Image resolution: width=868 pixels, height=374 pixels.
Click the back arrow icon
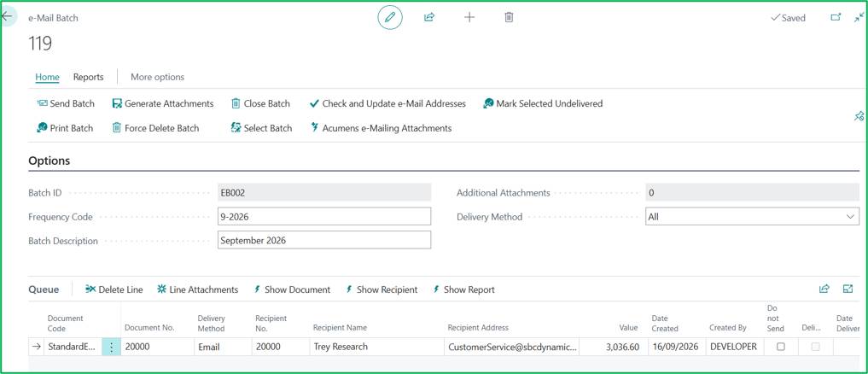click(x=7, y=16)
